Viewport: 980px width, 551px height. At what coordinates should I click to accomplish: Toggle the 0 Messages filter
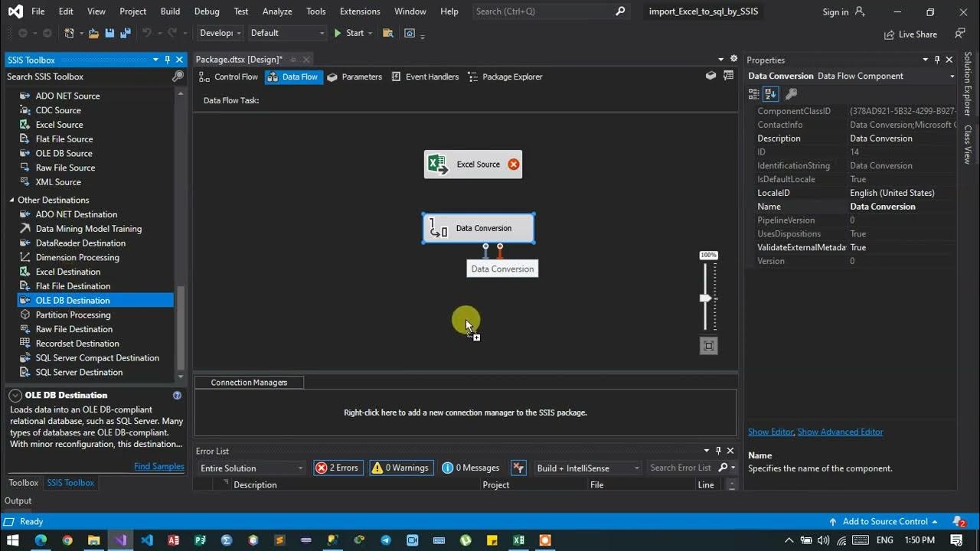[471, 468]
